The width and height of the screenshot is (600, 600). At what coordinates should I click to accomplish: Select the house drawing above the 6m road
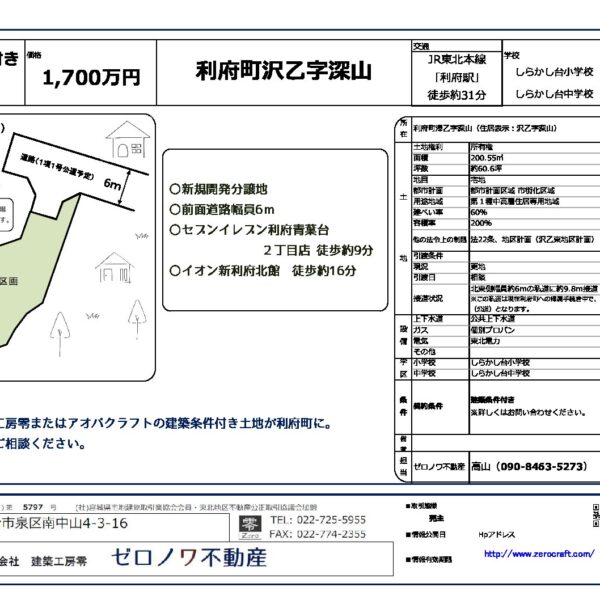pyautogui.click(x=128, y=139)
